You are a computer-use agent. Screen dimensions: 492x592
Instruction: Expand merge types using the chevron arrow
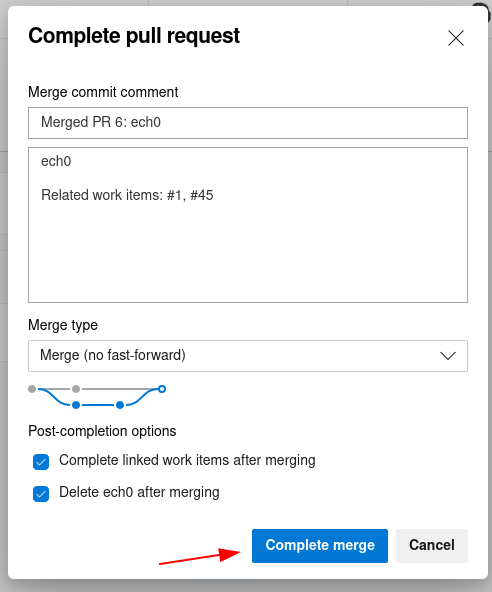pyautogui.click(x=448, y=356)
